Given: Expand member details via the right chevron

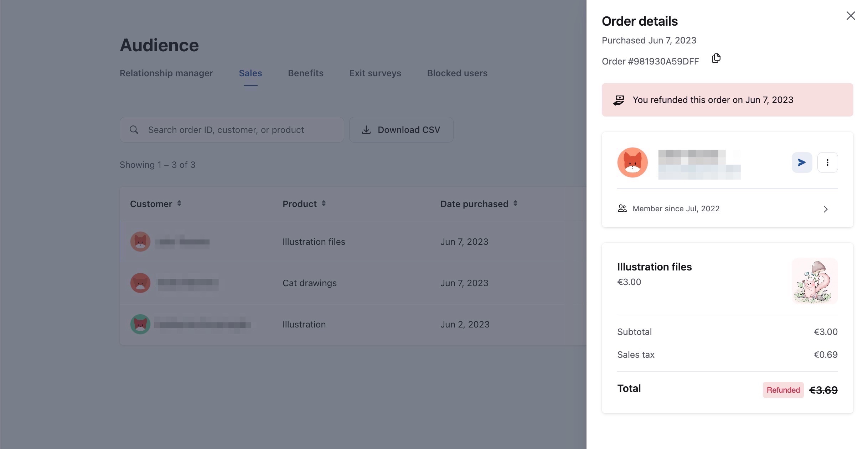Looking at the screenshot, I should pyautogui.click(x=826, y=209).
